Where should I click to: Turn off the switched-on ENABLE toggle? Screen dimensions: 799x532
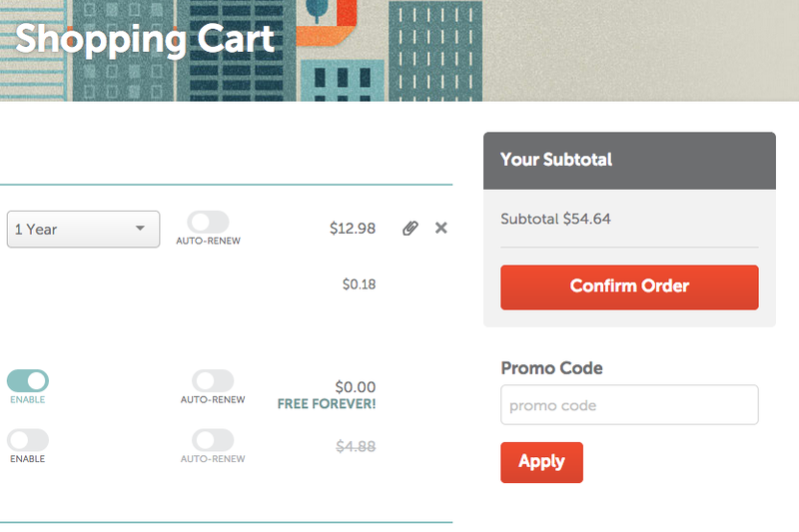tap(28, 380)
